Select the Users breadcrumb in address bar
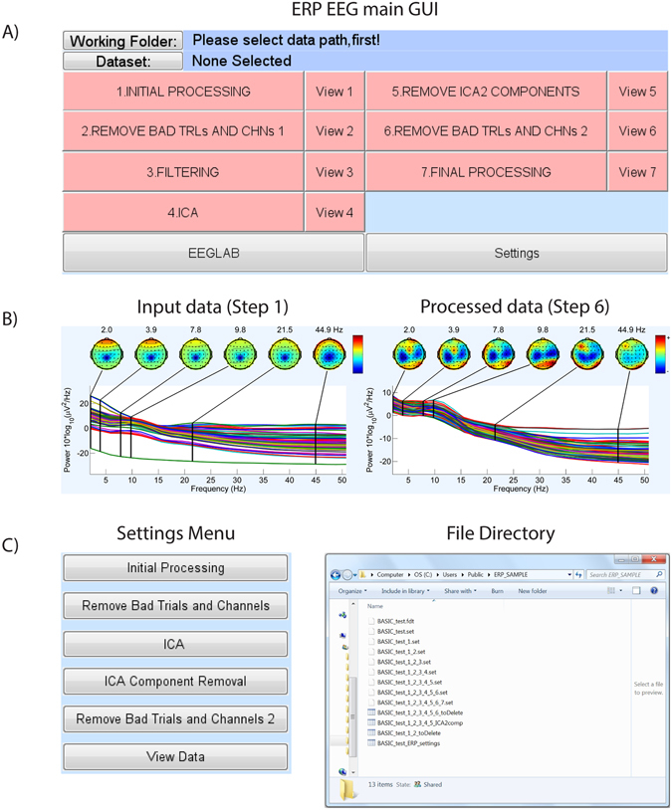Viewport: 672px width, 810px height. click(x=450, y=574)
